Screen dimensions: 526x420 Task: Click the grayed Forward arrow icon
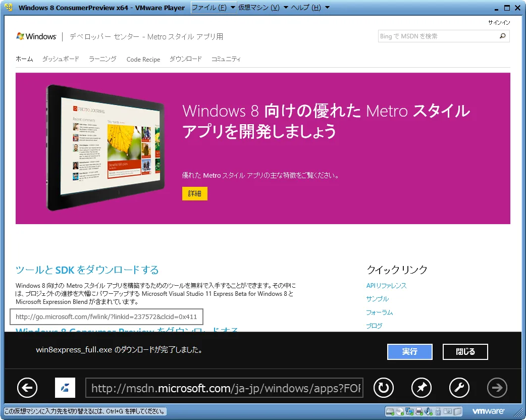(x=497, y=388)
